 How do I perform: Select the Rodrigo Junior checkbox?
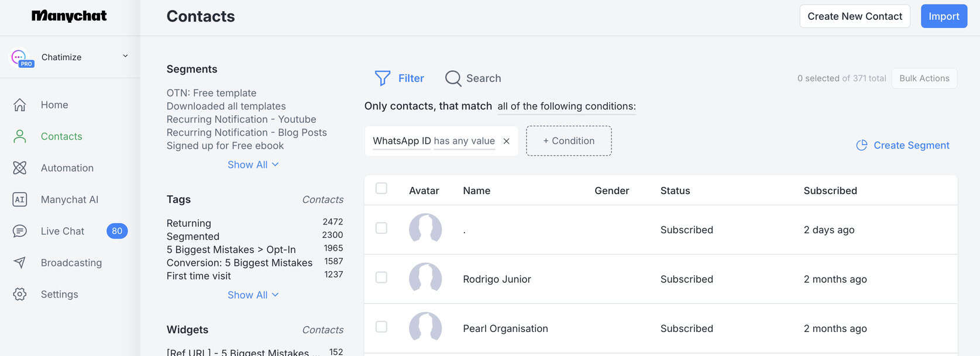coord(381,277)
